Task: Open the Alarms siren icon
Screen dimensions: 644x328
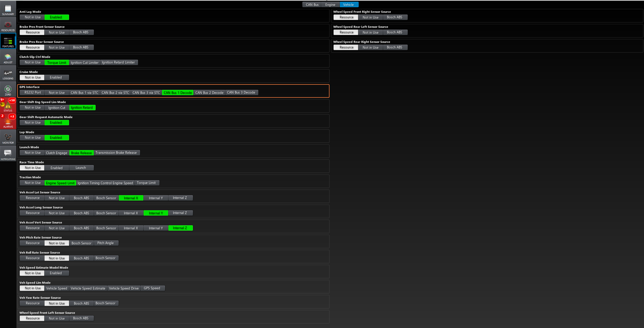Action: click(8, 122)
